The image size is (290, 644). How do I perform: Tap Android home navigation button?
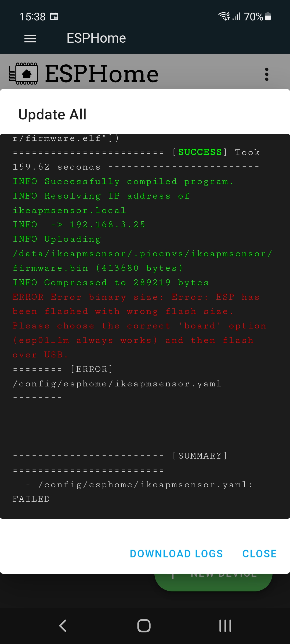point(144,626)
